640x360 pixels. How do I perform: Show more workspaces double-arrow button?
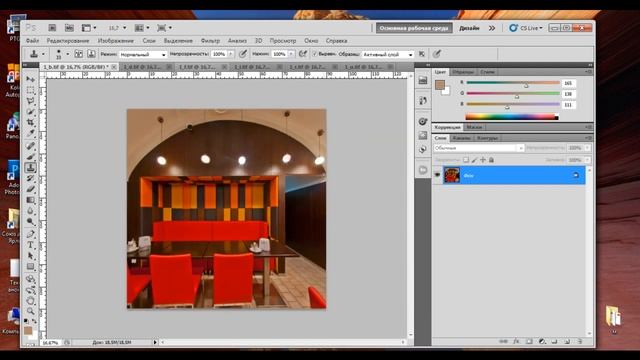click(x=492, y=28)
